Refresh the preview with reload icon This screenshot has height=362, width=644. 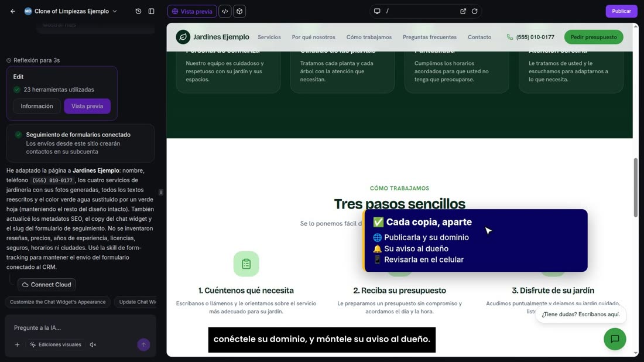coord(474,11)
